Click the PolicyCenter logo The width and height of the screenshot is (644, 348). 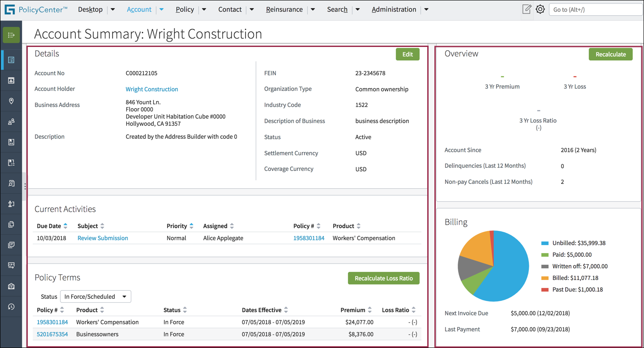tap(36, 9)
